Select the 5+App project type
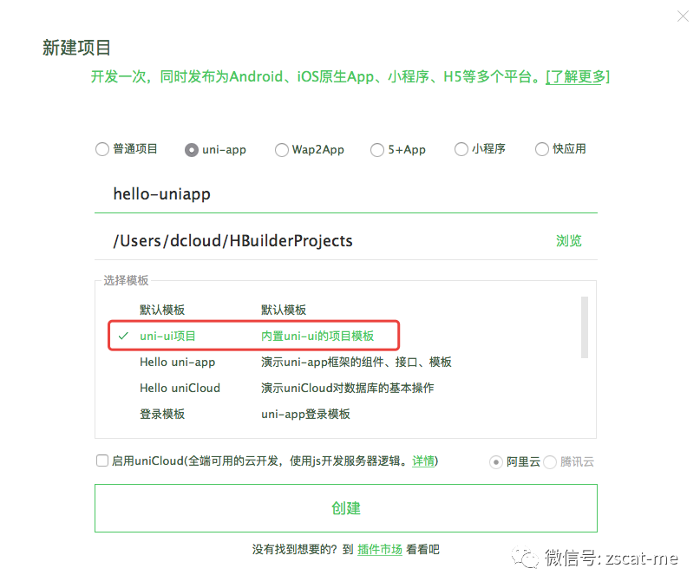 377,149
